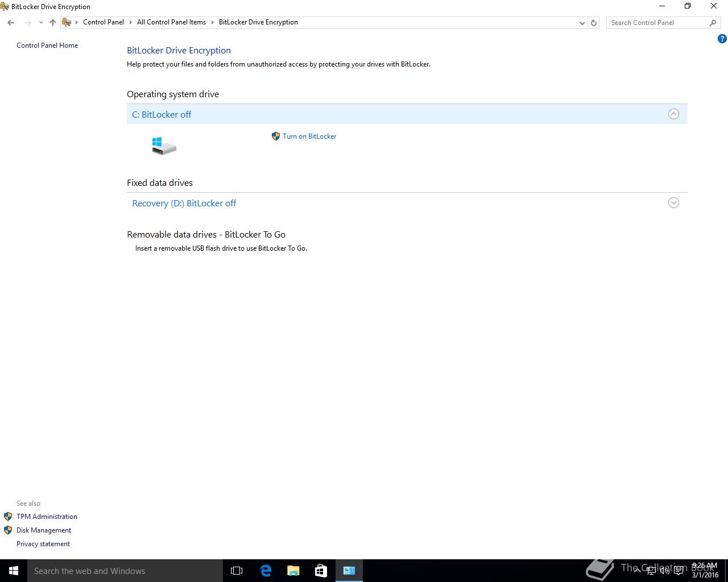Open Task View from taskbar
The image size is (728, 582).
coord(237,571)
